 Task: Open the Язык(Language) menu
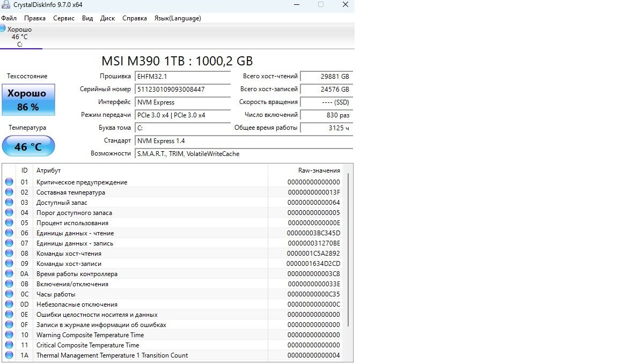tap(178, 18)
